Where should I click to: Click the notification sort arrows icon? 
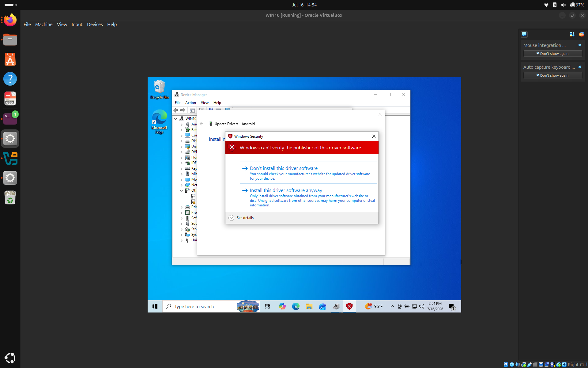point(572,34)
